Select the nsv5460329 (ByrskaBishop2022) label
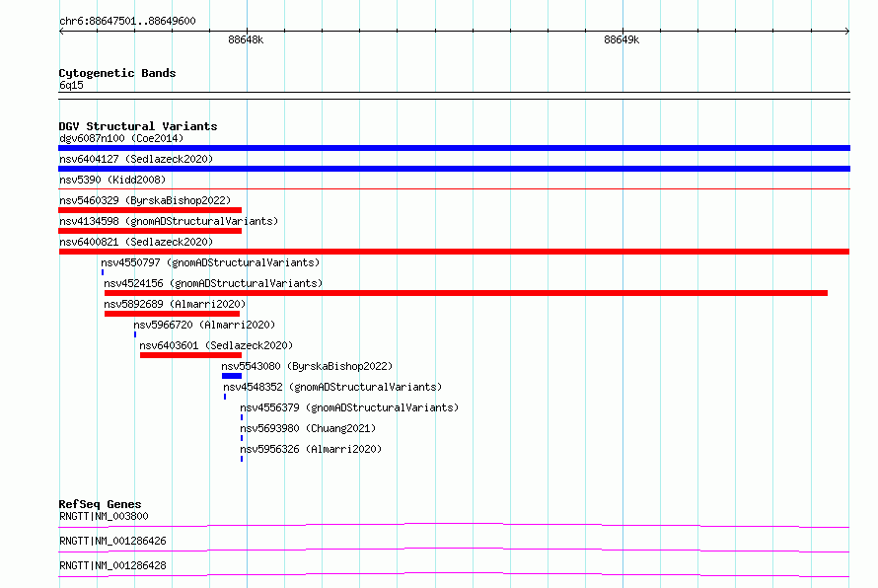 tap(145, 200)
